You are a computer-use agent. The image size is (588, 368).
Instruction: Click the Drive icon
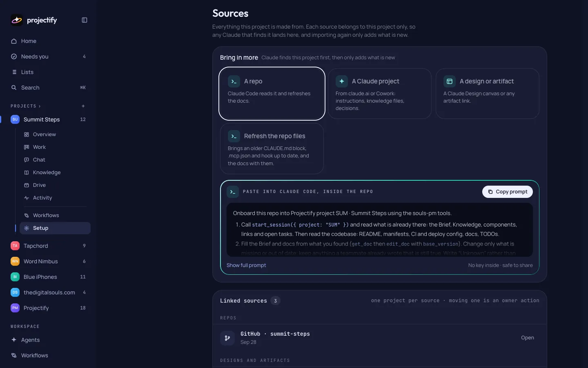click(27, 185)
